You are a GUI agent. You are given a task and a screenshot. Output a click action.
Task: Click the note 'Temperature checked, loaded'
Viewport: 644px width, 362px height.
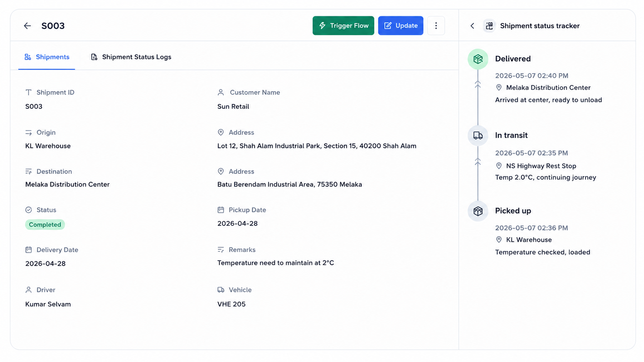(543, 252)
